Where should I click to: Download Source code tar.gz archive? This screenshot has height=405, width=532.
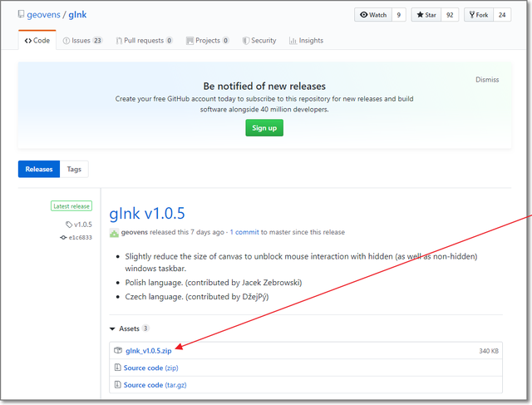click(155, 385)
